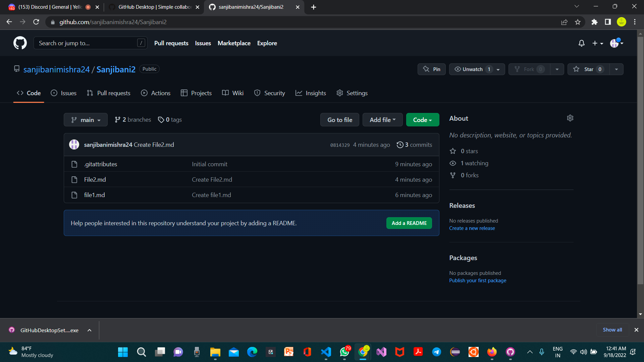Viewport: 644px width, 362px height.
Task: Open the Create a new release link
Action: [472, 228]
